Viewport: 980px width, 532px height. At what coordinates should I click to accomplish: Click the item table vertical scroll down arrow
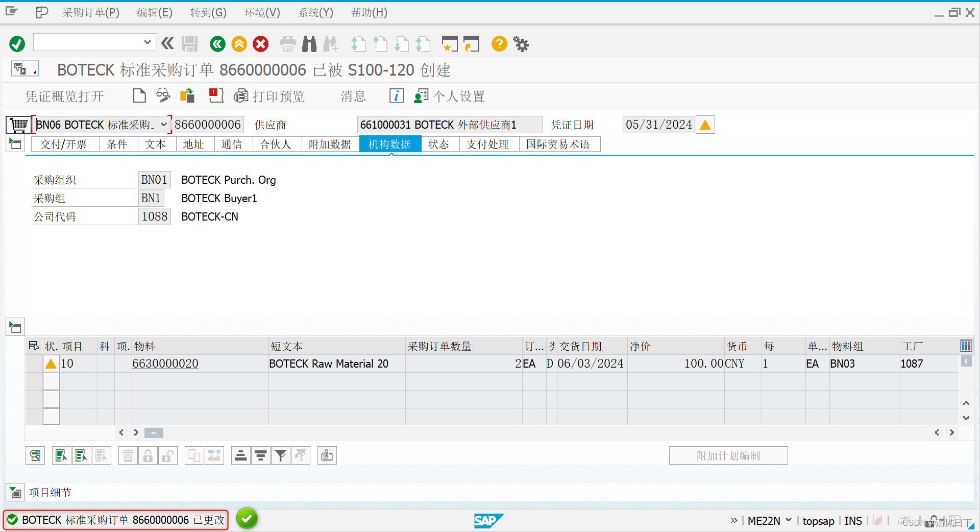[966, 418]
